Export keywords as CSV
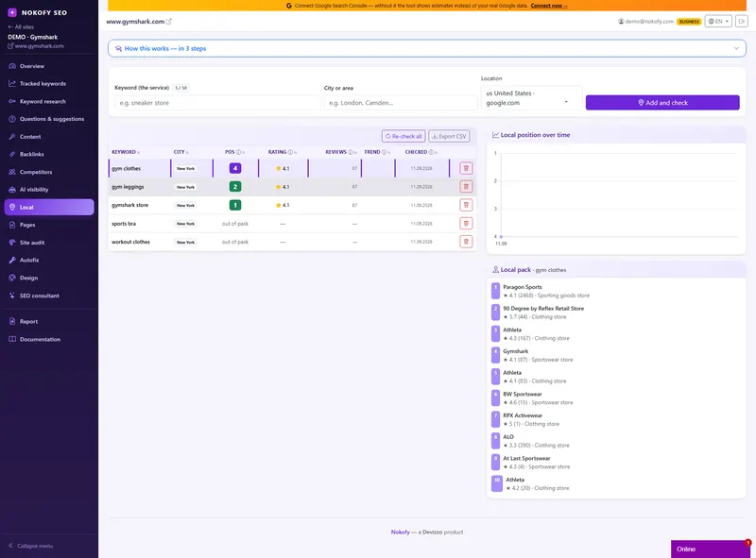This screenshot has height=558, width=756. tap(449, 136)
